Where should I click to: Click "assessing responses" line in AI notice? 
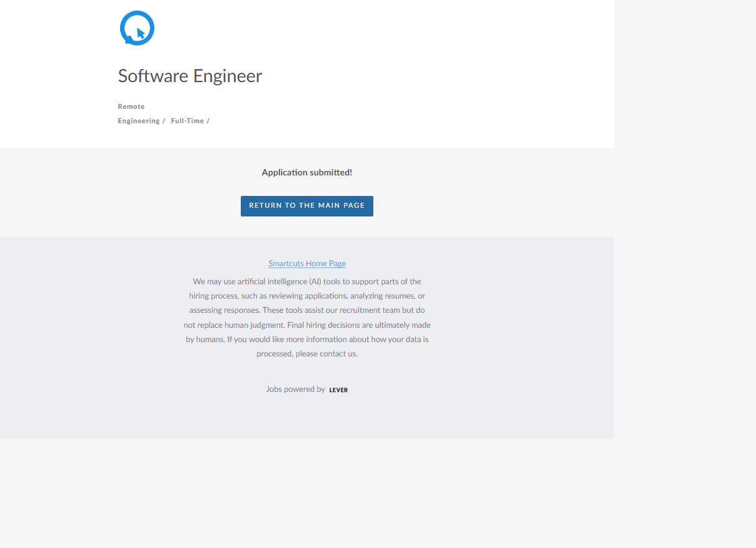224,310
